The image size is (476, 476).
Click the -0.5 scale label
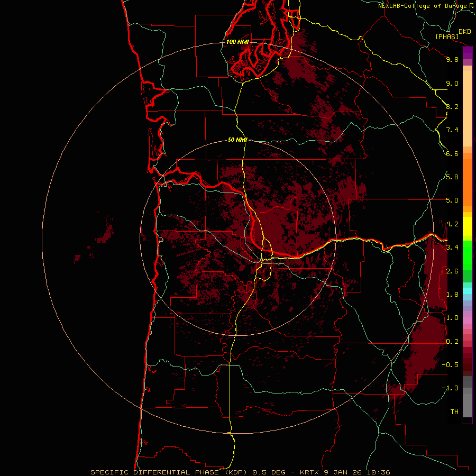[450, 365]
